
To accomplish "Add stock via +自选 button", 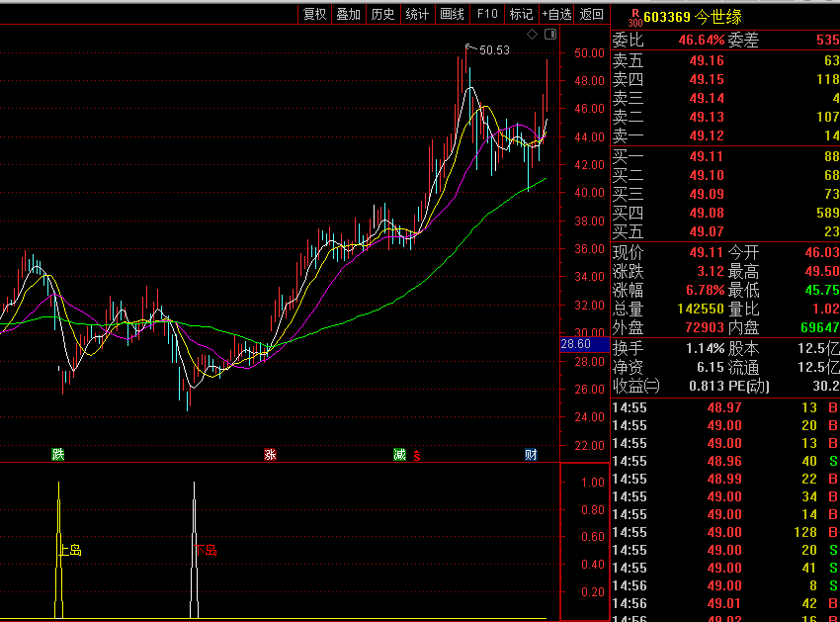I will pyautogui.click(x=556, y=14).
